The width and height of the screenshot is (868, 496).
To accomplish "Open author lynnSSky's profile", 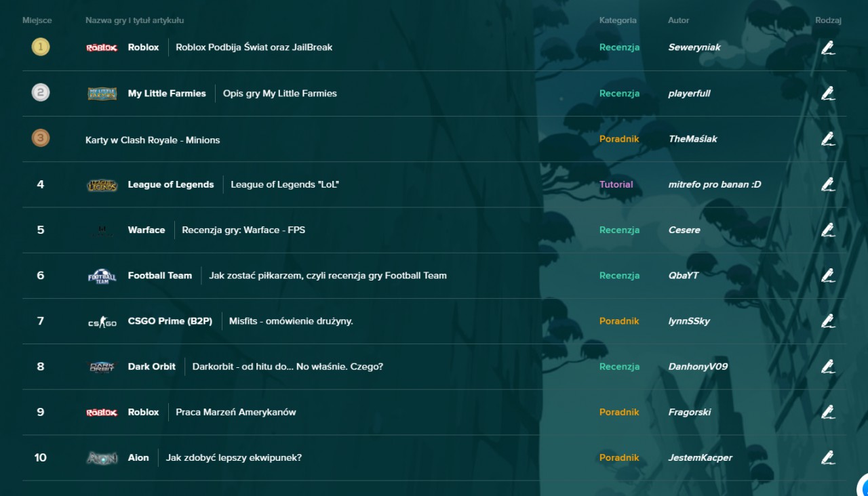I will point(689,321).
